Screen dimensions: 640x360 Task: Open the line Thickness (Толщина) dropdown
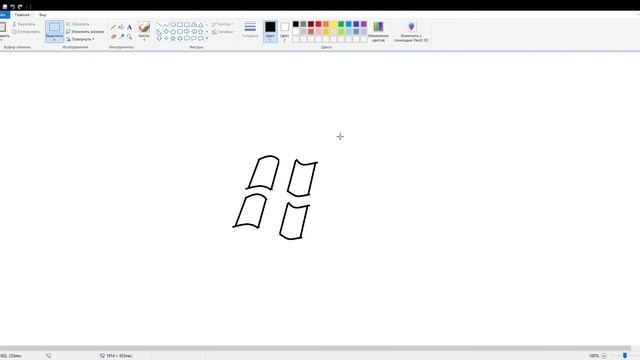250,30
